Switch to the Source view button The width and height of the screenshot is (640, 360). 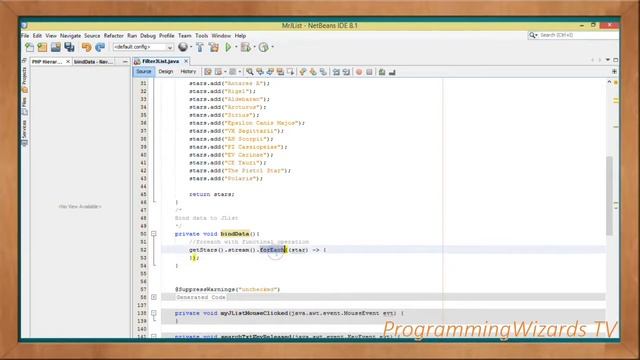click(144, 71)
